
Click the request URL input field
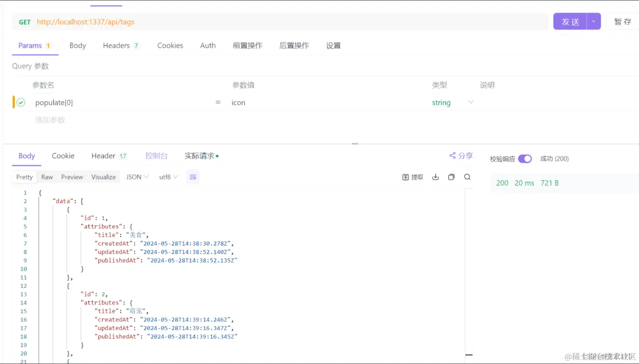pyautogui.click(x=179, y=21)
